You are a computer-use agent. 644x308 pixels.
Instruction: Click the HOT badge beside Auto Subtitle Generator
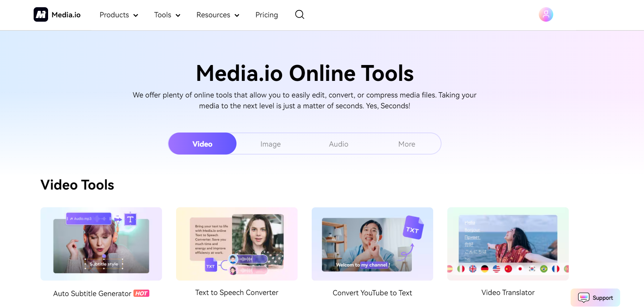click(x=141, y=293)
